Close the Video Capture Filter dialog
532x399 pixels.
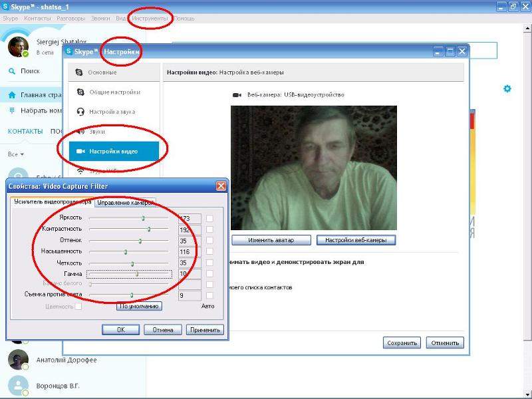click(221, 186)
